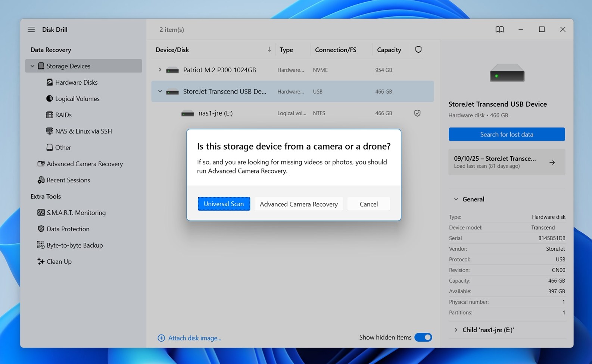The width and height of the screenshot is (592, 364).
Task: Collapse the StoreJet Transcend disk row
Action: [x=160, y=91]
